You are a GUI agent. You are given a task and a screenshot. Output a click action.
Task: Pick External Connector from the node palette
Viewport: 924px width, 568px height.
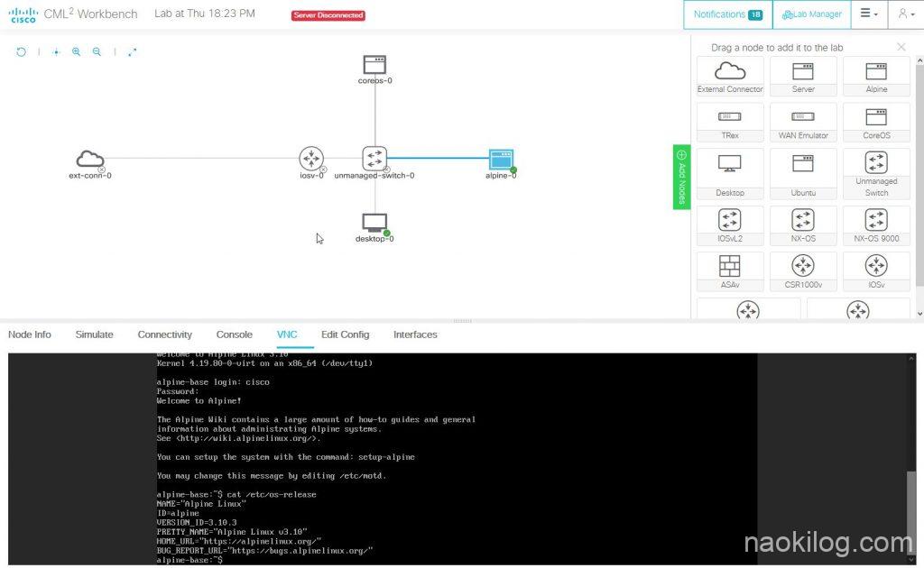coord(730,77)
